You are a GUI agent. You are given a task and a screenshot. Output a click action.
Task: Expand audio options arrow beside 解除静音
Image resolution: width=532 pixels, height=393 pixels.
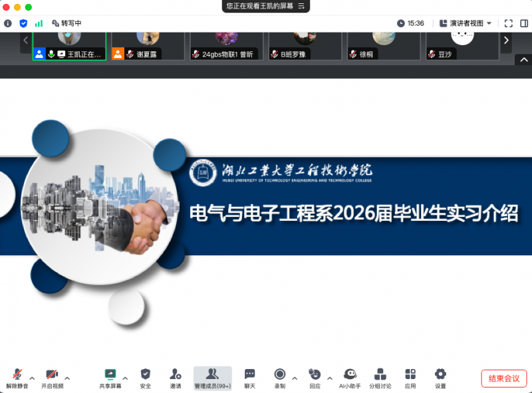pos(32,378)
